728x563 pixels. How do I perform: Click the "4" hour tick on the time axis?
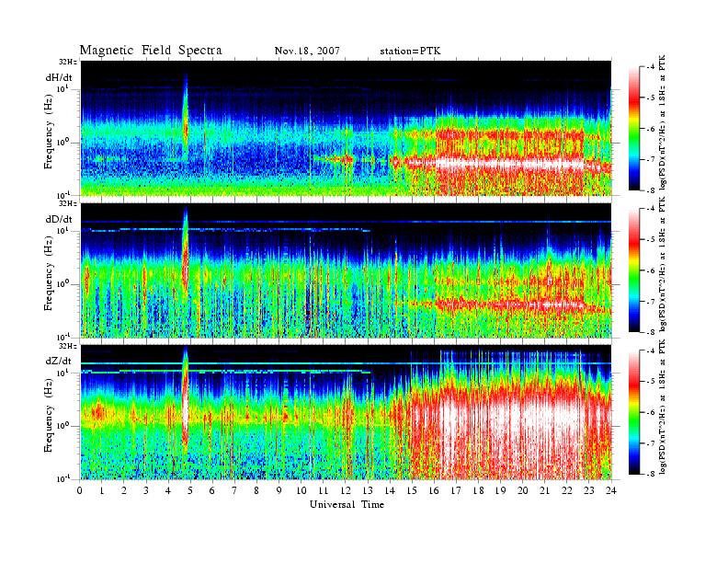point(168,490)
